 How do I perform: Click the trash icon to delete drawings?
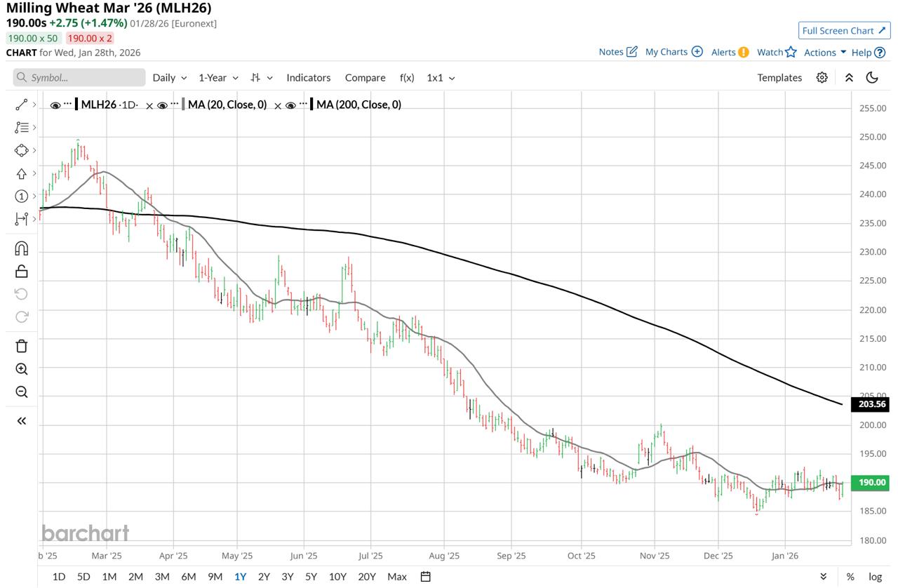(x=21, y=345)
